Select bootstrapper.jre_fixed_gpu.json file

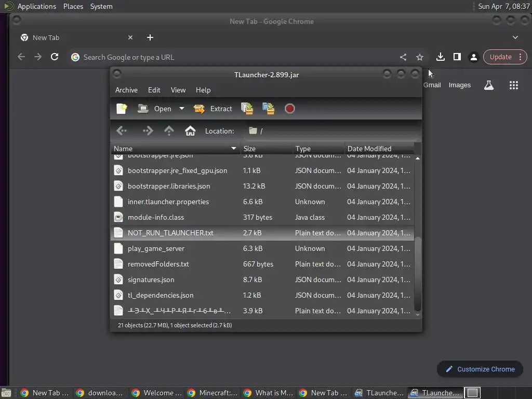coord(262,170)
